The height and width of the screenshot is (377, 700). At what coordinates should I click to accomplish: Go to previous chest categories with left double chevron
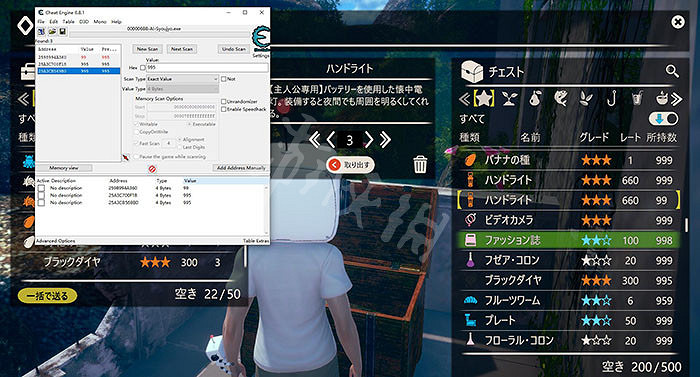(465, 99)
